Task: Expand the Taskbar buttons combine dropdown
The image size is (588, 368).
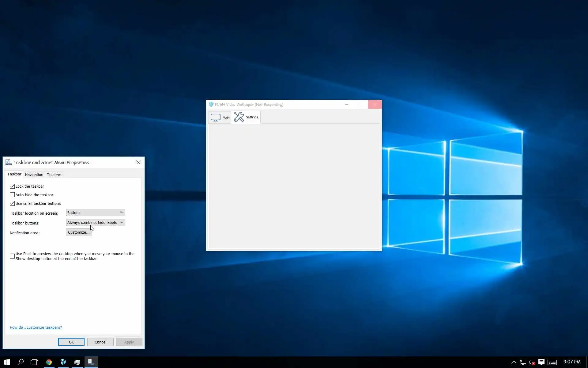Action: (x=95, y=222)
